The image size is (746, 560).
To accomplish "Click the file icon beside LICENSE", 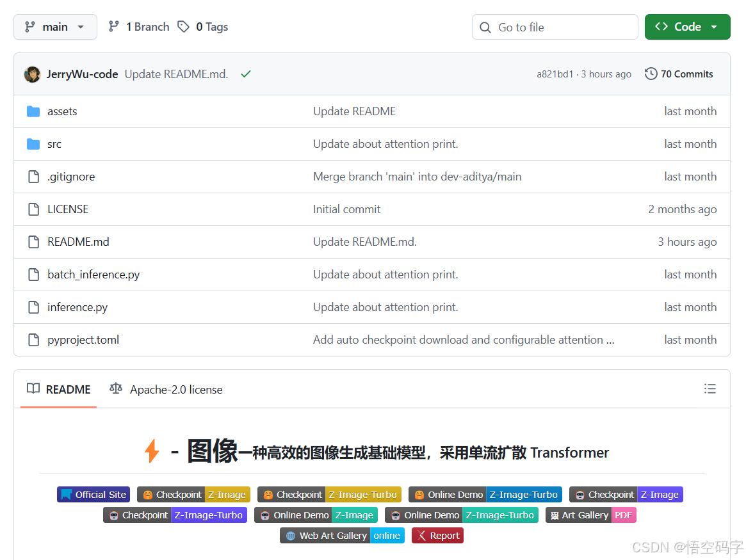I will tap(34, 209).
